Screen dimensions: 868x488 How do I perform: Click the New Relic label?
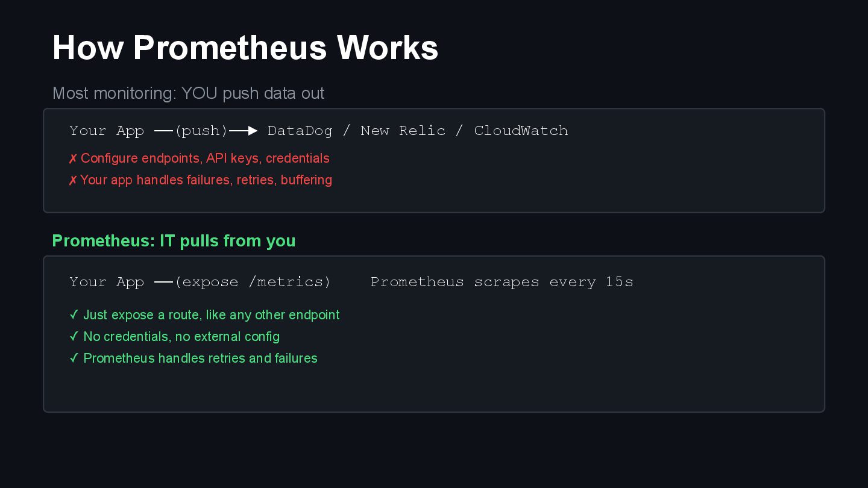(x=403, y=131)
